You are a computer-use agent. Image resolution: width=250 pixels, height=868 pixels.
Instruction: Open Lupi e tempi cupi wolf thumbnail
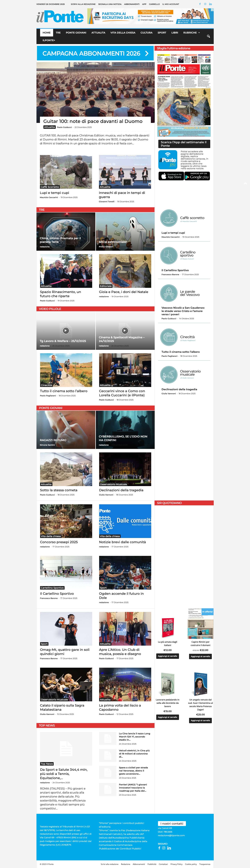66,172
